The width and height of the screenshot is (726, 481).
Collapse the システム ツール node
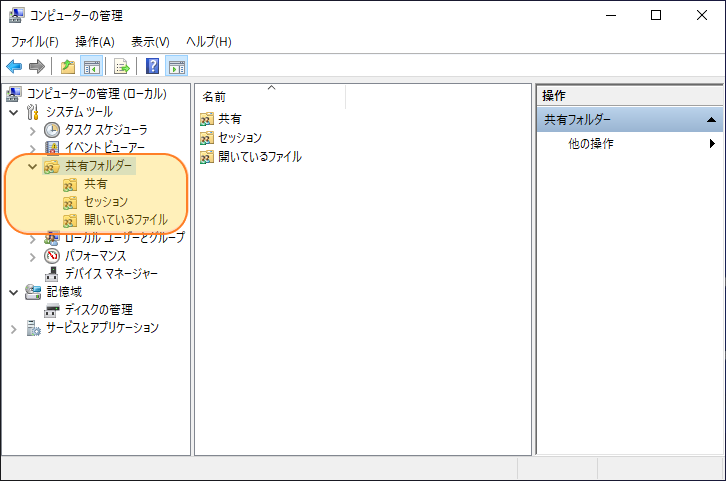click(13, 112)
